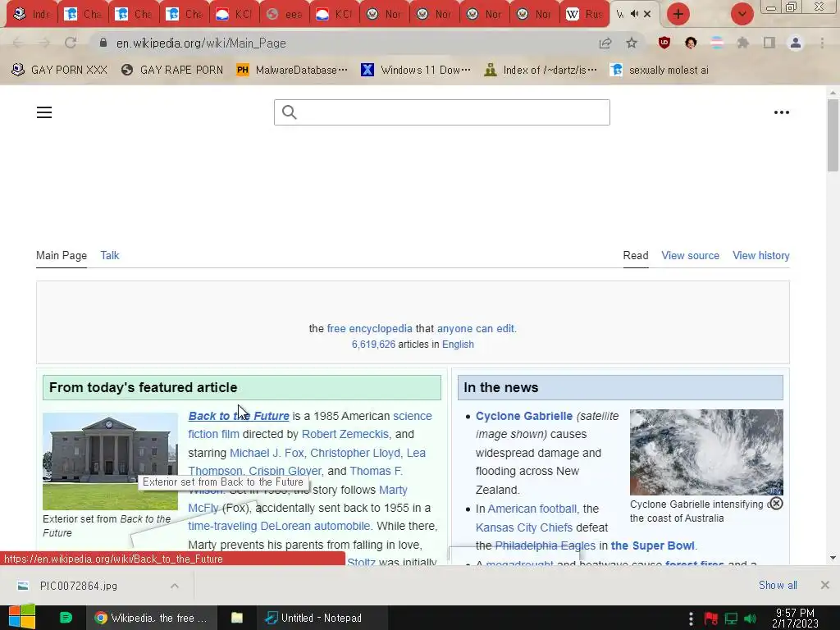Switch to the 'Inde' browser tab
Screen dimensions: 840x630
point(32,14)
